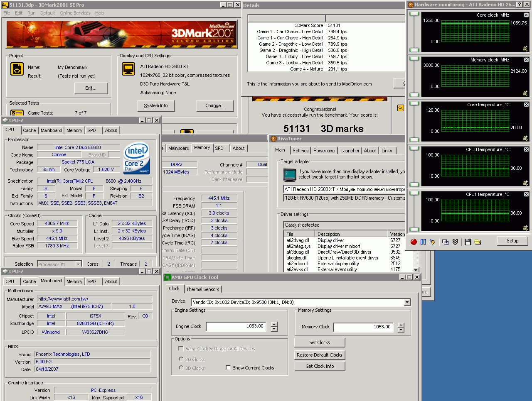Close the CPU0 temperature graph with its X
The width and height of the screenshot is (532, 401).
(526, 149)
